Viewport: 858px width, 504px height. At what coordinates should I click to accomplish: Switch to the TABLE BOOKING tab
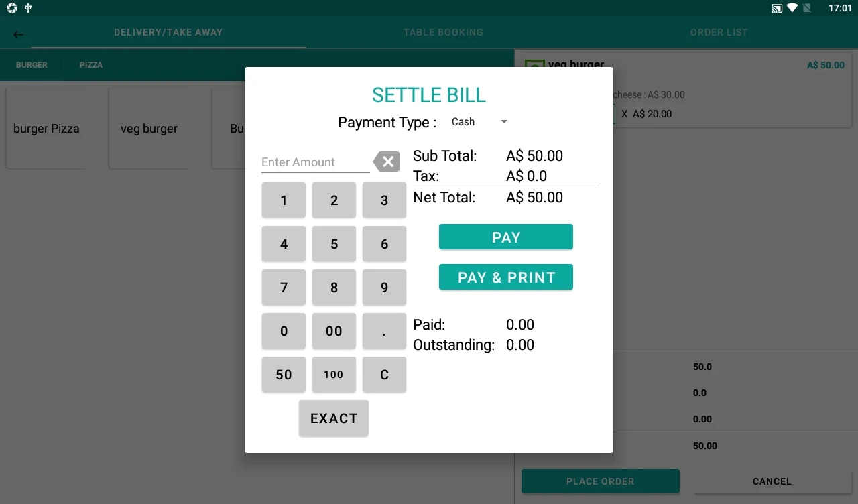coord(443,32)
